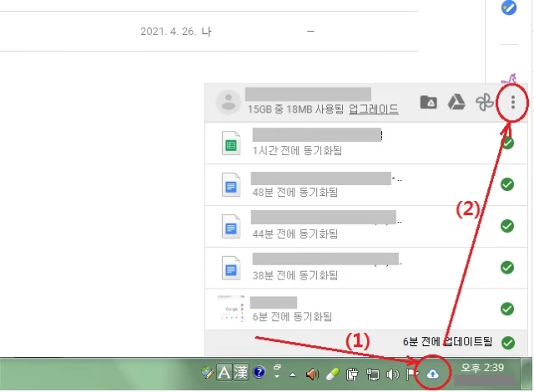The width and height of the screenshot is (534, 392).
Task: Open Google Photos pinwheel icon
Action: 484,102
